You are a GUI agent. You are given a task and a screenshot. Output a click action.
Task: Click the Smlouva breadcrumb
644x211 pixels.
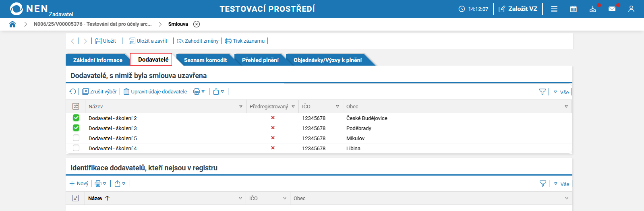point(178,24)
